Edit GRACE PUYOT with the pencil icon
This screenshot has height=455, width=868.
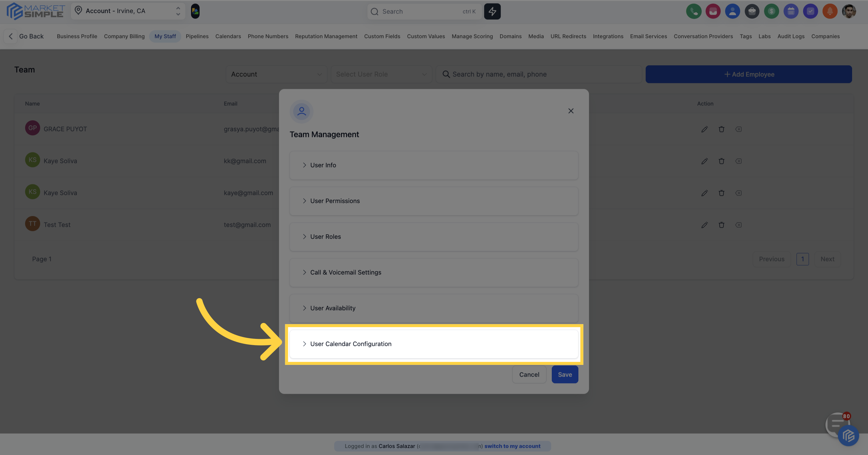704,129
